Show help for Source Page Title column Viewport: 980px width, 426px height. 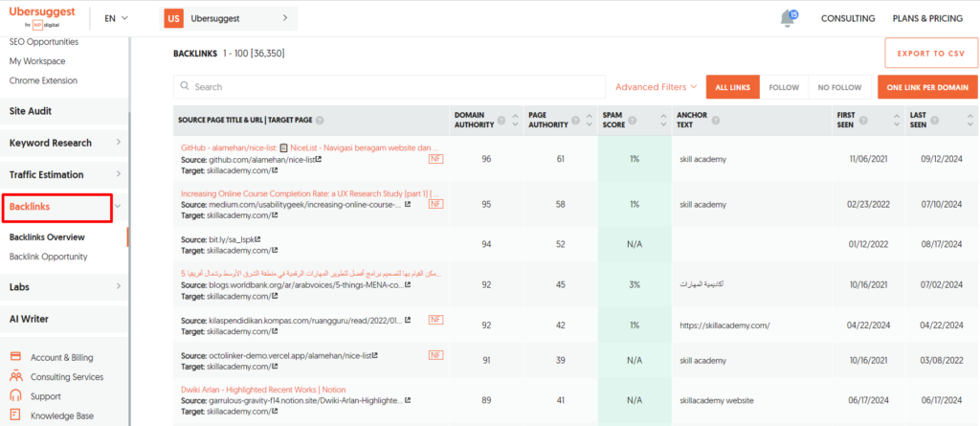coord(320,120)
